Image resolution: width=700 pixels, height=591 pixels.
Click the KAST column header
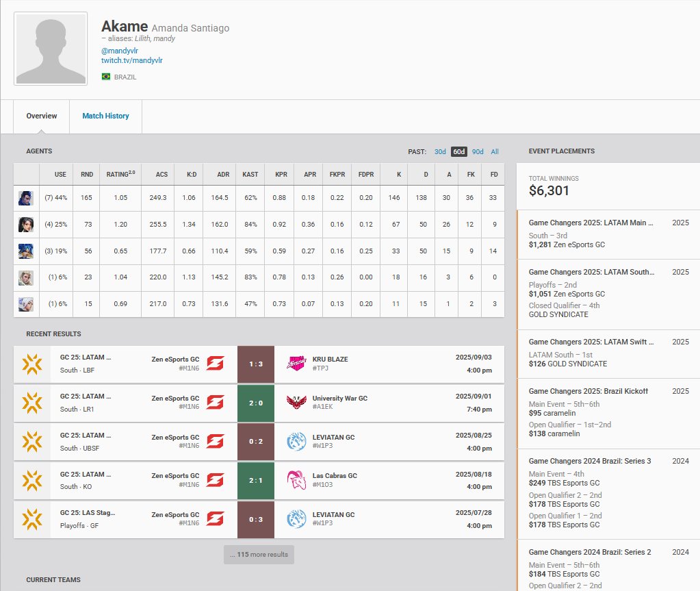[x=250, y=175]
